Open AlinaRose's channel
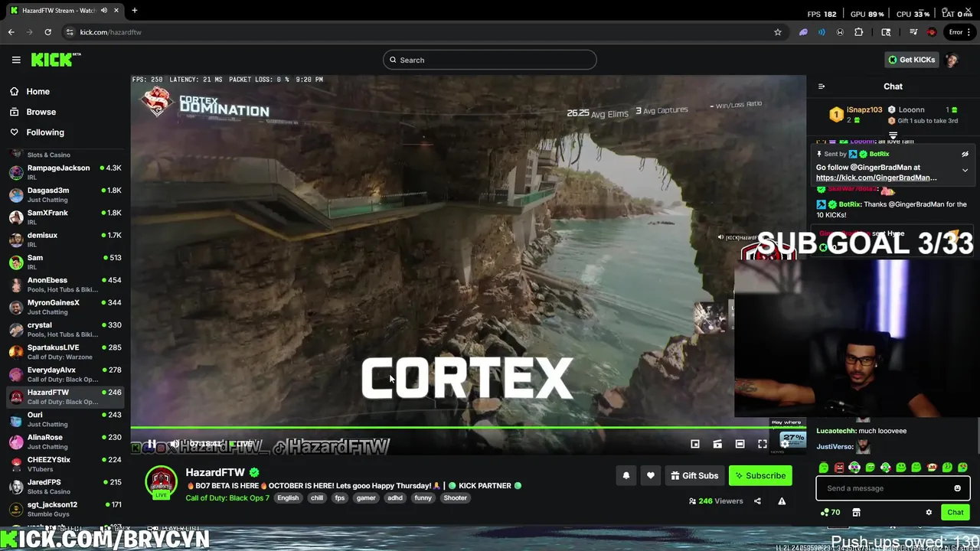This screenshot has width=980, height=551. (x=65, y=442)
